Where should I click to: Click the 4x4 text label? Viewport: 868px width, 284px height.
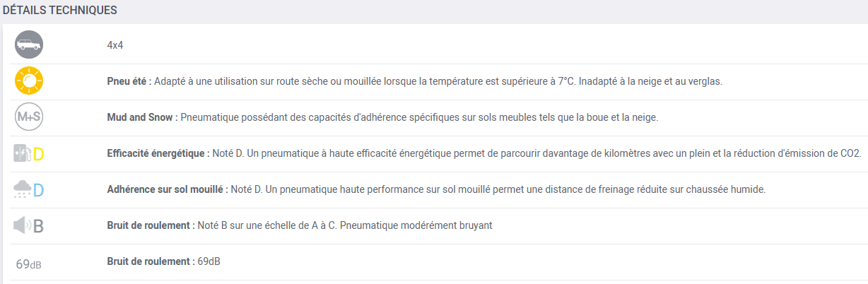coord(115,45)
